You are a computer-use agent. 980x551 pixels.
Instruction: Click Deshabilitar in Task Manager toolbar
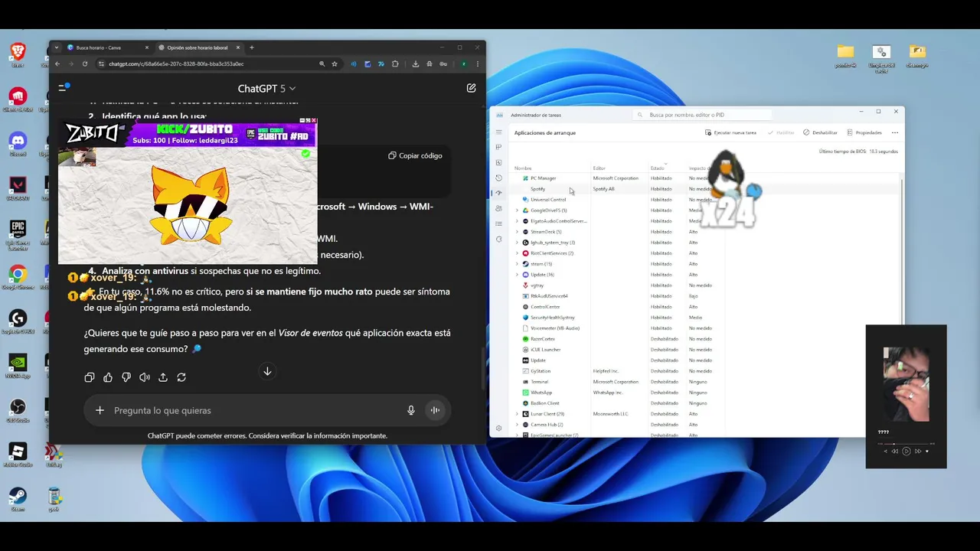[x=821, y=132]
